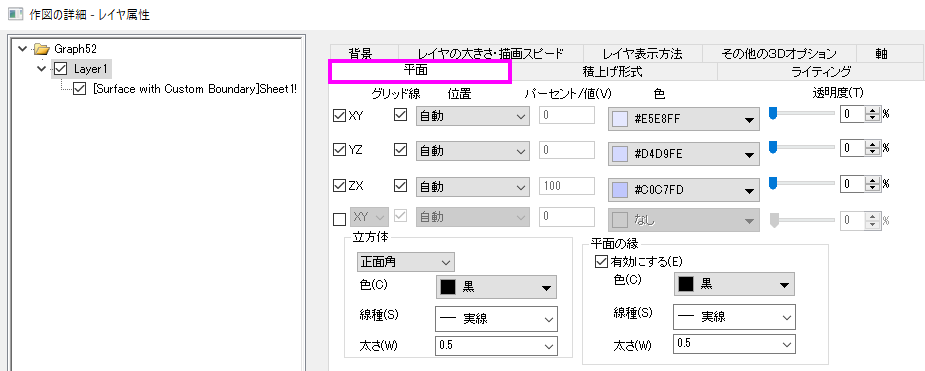
Task: Collapse the Layer1 tree node
Action: [x=41, y=69]
